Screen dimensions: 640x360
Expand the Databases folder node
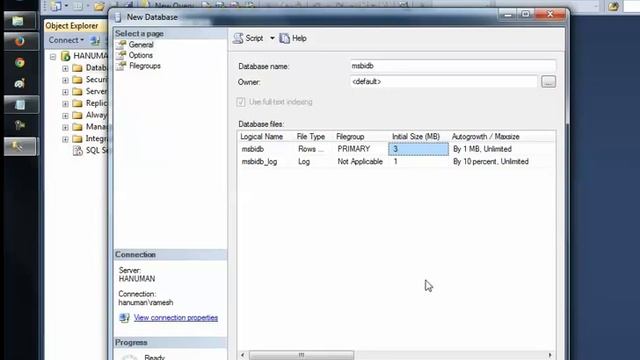tap(65, 69)
